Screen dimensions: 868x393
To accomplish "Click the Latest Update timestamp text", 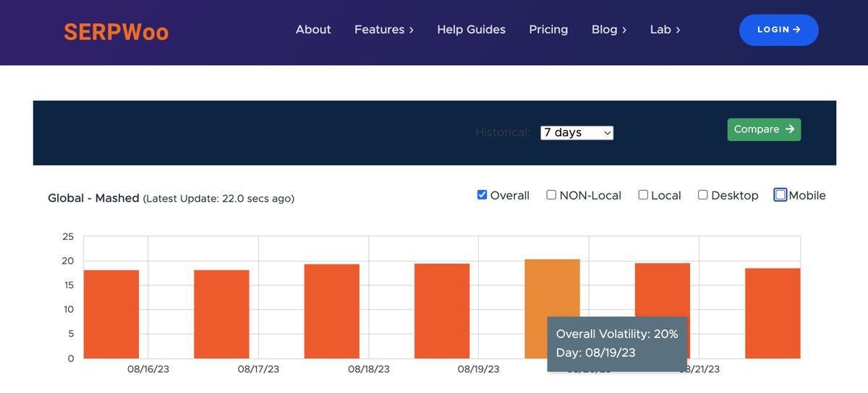I will click(218, 199).
